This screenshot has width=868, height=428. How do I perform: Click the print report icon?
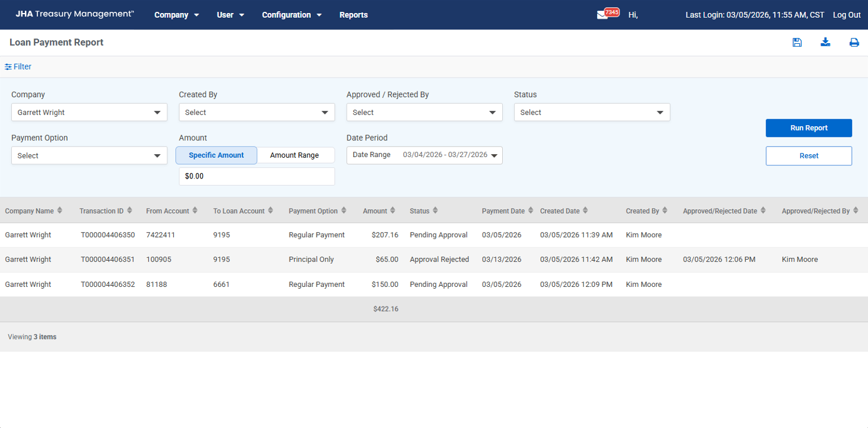click(854, 43)
